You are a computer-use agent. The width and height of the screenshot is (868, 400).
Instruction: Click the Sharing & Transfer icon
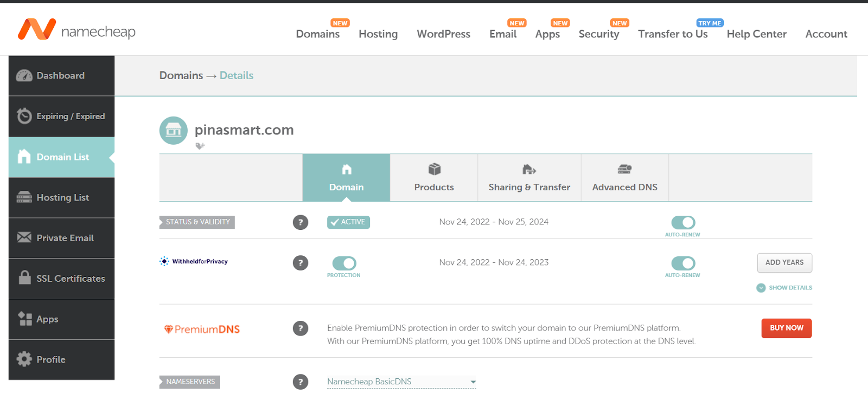coord(529,170)
